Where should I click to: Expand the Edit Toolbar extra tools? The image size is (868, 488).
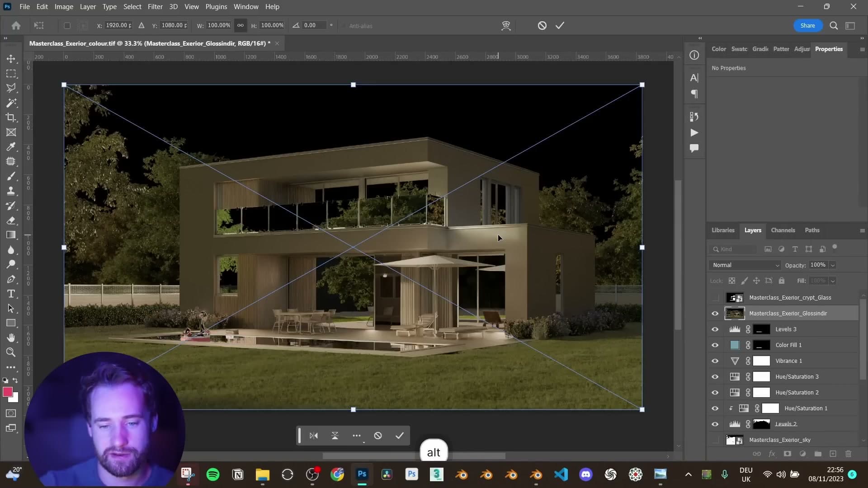point(11,367)
